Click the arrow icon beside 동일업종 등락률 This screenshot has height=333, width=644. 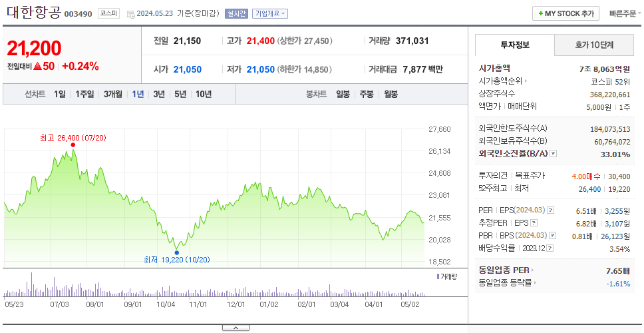(535, 283)
